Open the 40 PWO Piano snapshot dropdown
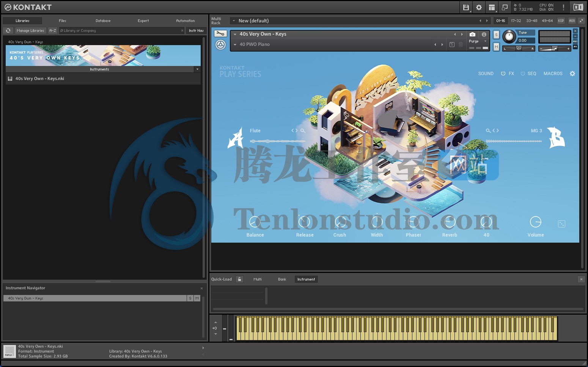Viewport: 588px width, 367px height. pos(235,44)
